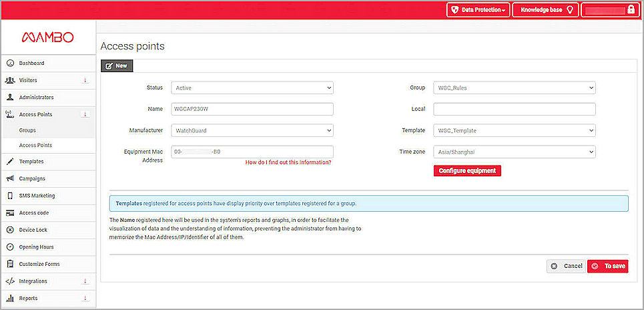644x310 pixels.
Task: Click the Opening Hours clock icon
Action: (x=10, y=247)
